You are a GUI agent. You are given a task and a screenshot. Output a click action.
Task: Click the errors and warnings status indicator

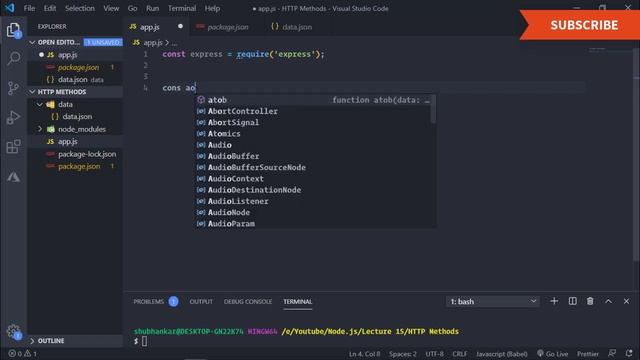tap(22, 353)
